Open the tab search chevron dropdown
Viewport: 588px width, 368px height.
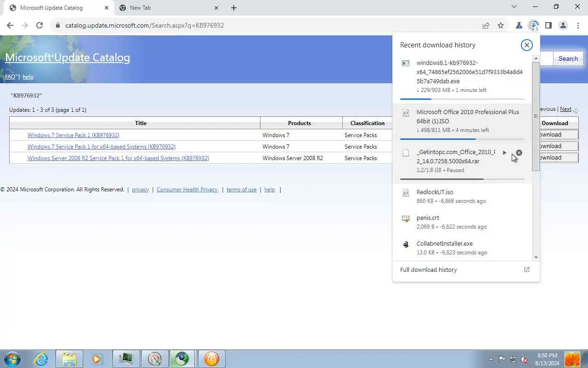[x=514, y=7]
